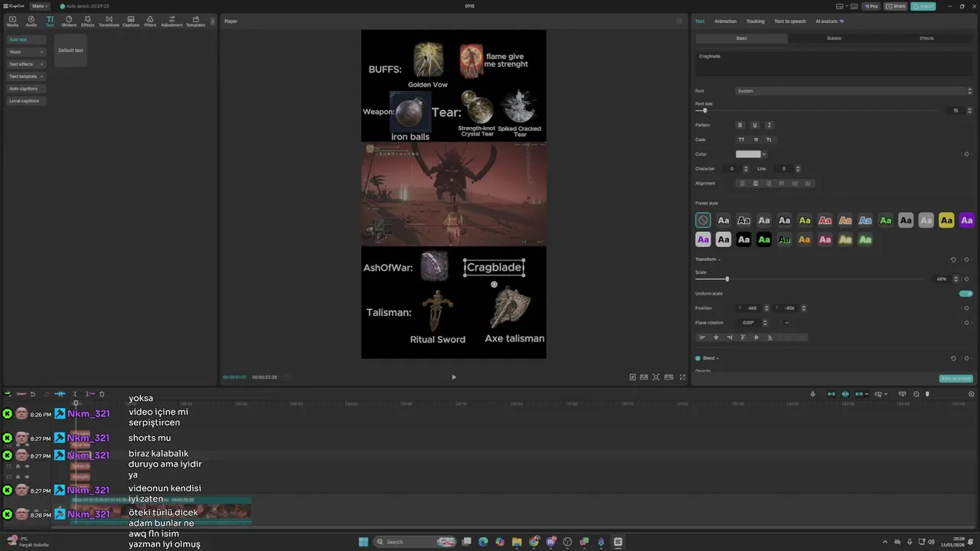Switch to the Tracking tab
980x551 pixels.
(755, 21)
